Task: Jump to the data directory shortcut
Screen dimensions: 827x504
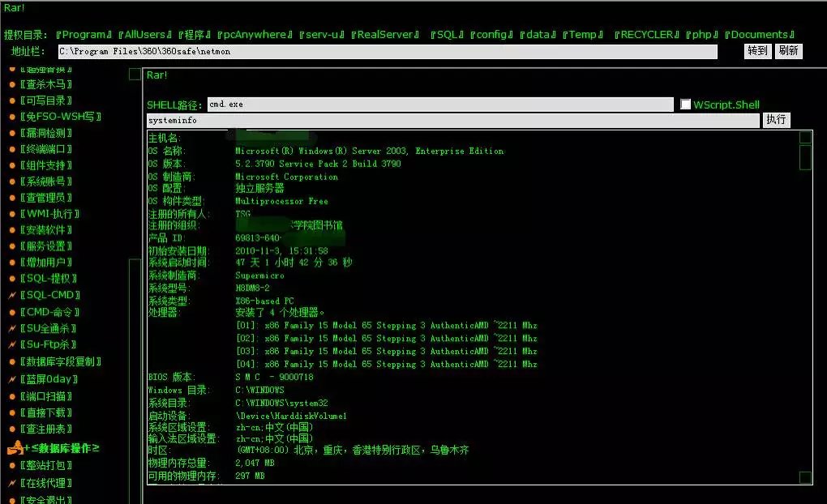Action: (x=538, y=35)
